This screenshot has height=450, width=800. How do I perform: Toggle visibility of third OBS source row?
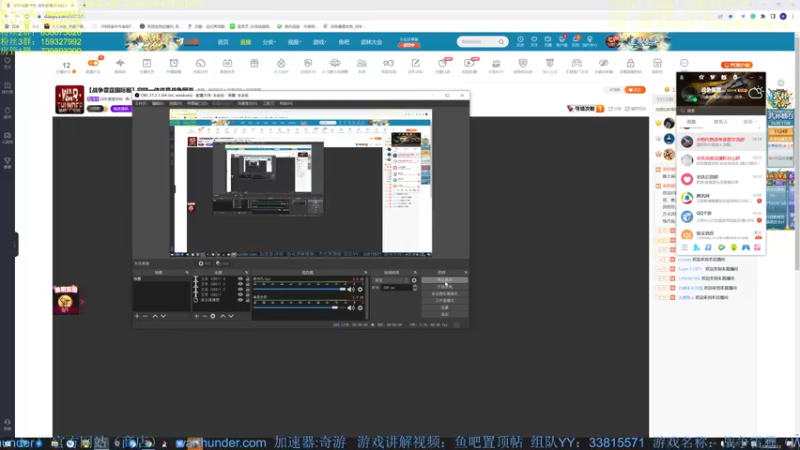[240, 289]
